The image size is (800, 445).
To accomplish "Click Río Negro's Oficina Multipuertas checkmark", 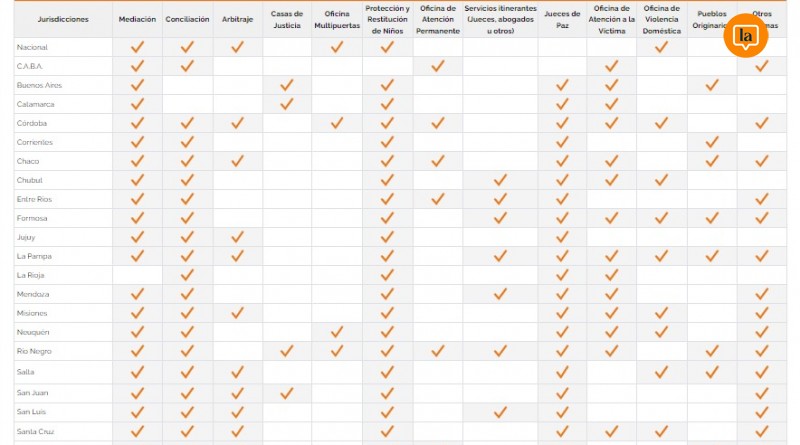I will (x=337, y=351).
